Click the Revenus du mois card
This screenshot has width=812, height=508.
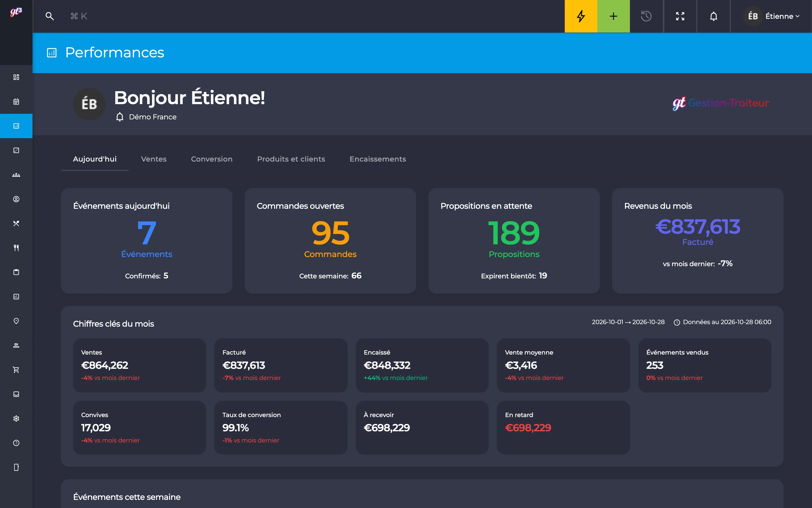pyautogui.click(x=698, y=241)
